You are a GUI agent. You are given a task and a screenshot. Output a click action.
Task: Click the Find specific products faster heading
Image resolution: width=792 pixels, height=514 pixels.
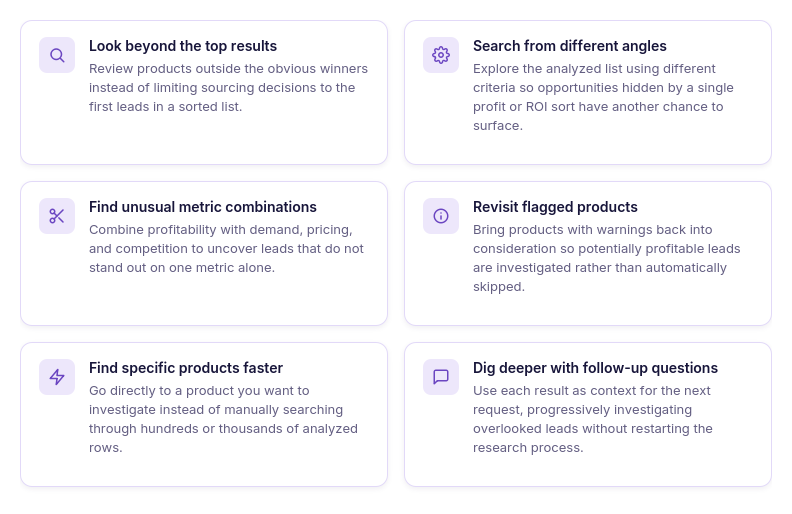[186, 368]
